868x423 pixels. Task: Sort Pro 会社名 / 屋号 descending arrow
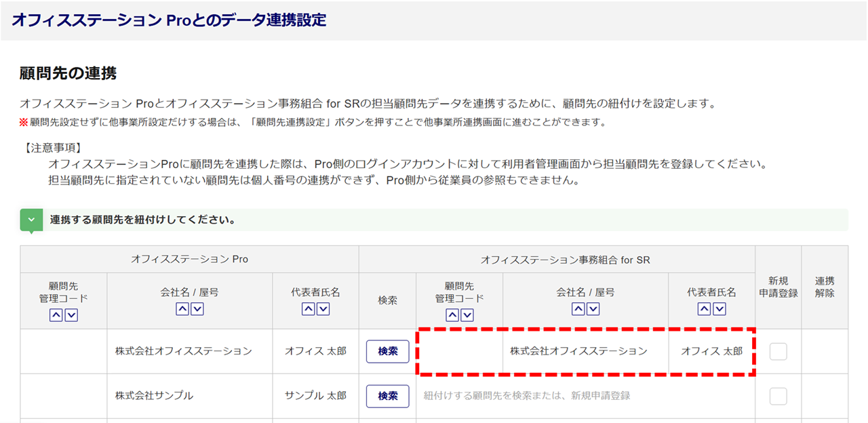click(x=197, y=309)
